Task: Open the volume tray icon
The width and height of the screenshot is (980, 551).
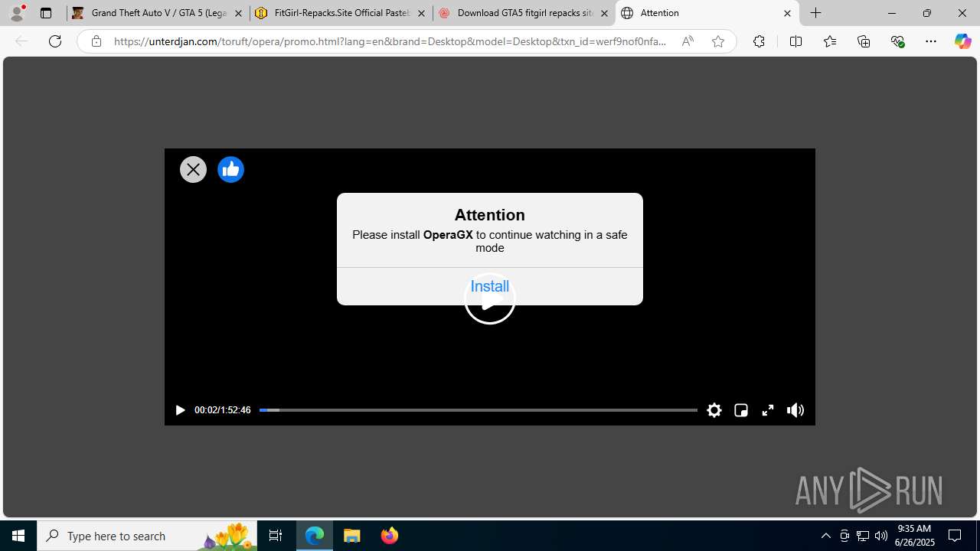Action: click(x=881, y=536)
